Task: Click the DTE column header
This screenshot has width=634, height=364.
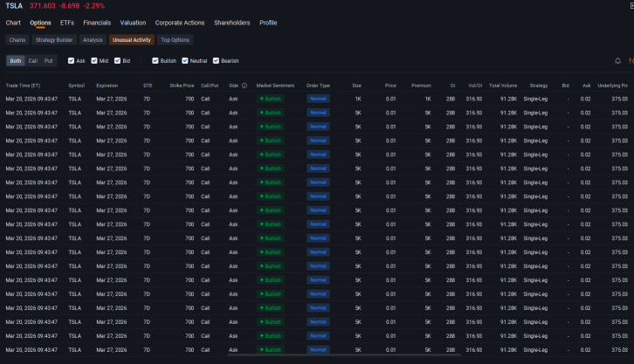Action: [148, 86]
